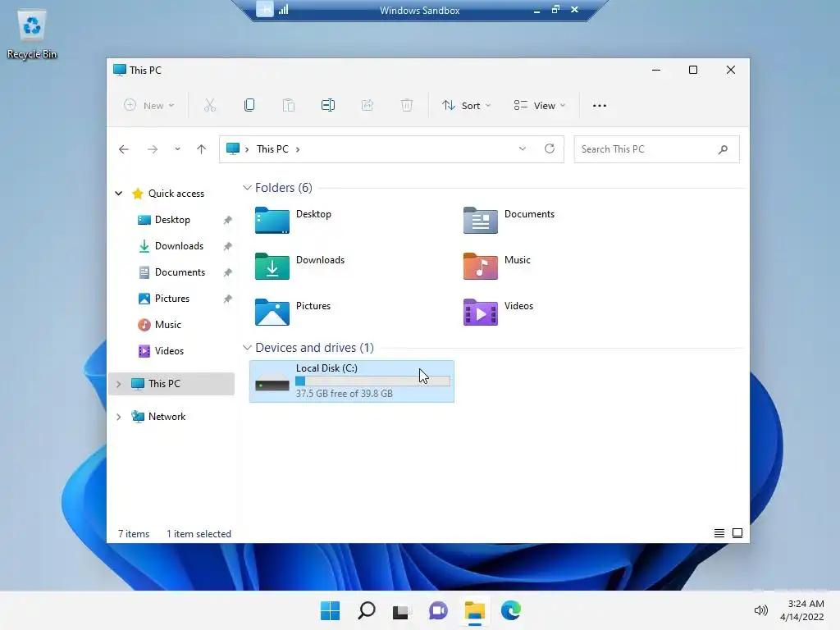
Task: Click the volume speaker in system tray
Action: pyautogui.click(x=760, y=610)
